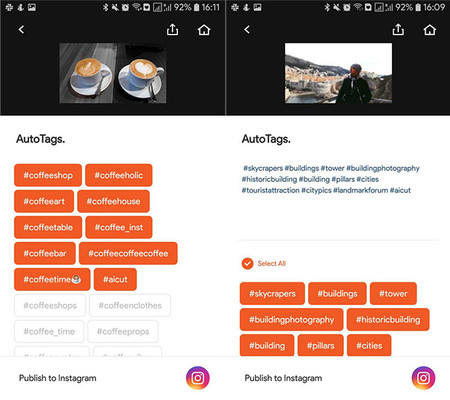
Task: Deselect the #coffeeshop tag
Action: pyautogui.click(x=48, y=175)
